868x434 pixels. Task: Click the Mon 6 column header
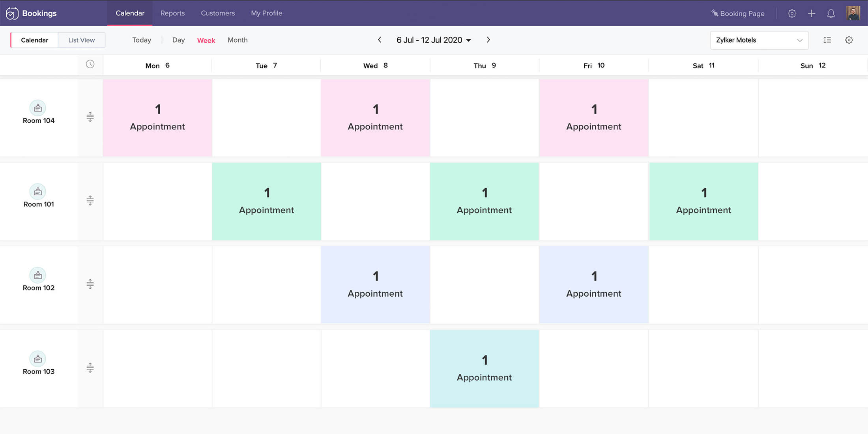[x=157, y=65]
